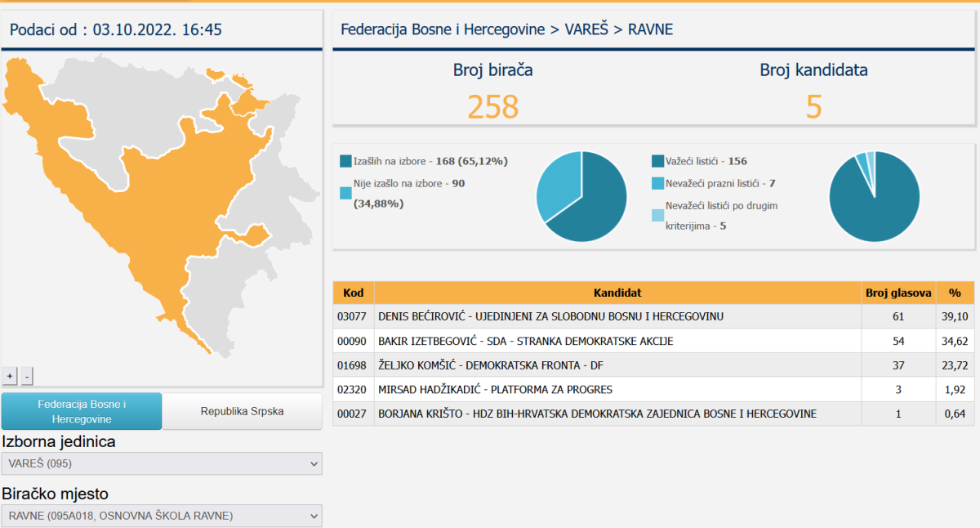The width and height of the screenshot is (980, 528).
Task: Select the Federacija Bosne i Hercegovine tab
Action: (82, 411)
